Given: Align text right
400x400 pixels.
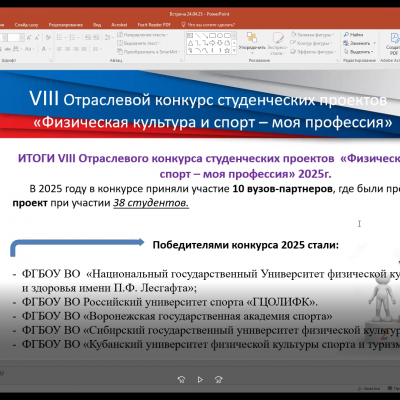Looking at the screenshot, I should point(76,49).
